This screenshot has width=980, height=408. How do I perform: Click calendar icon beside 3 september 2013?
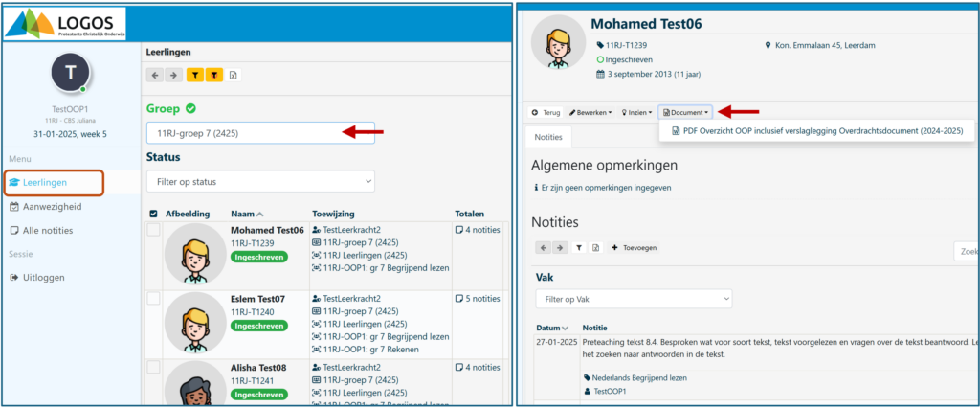coord(601,74)
